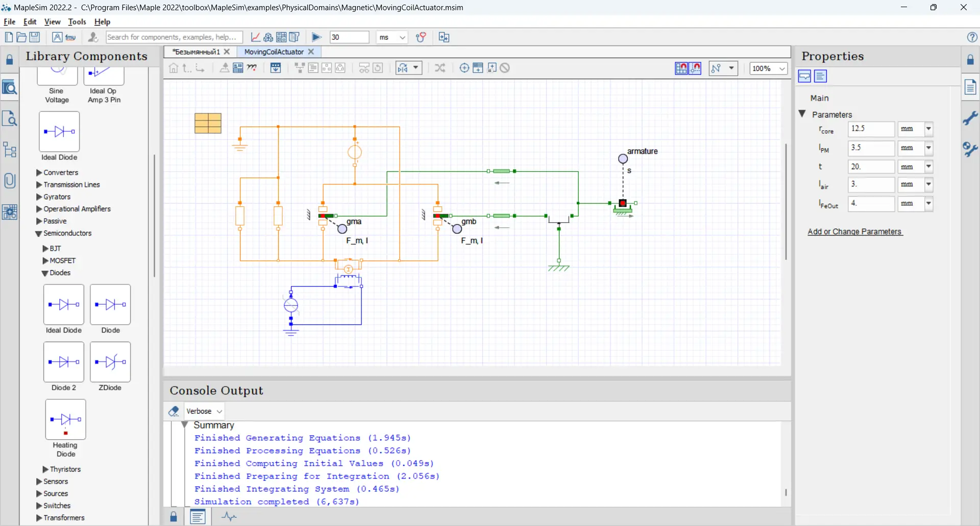Open the simulation results plot icon

[x=255, y=37]
